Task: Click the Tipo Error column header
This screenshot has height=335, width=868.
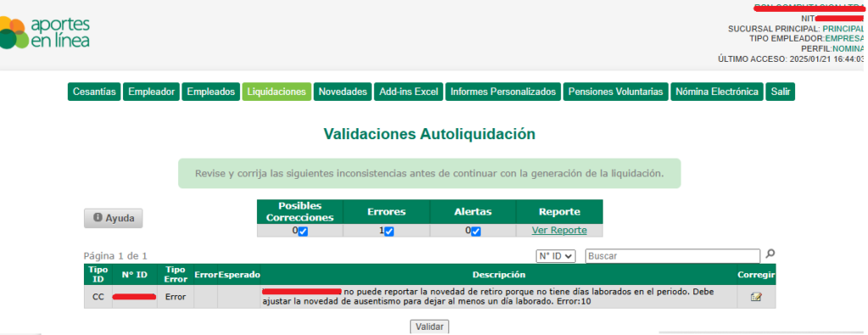Action: coord(176,275)
